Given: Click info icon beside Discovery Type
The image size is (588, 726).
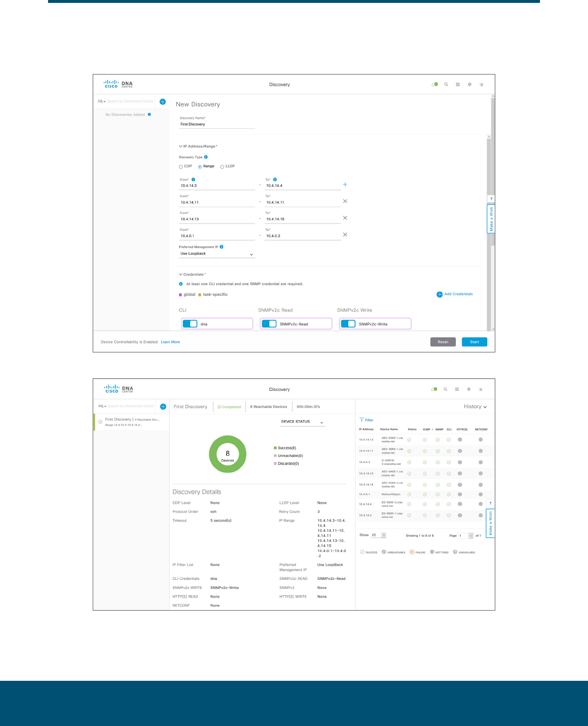Looking at the screenshot, I should 206,157.
